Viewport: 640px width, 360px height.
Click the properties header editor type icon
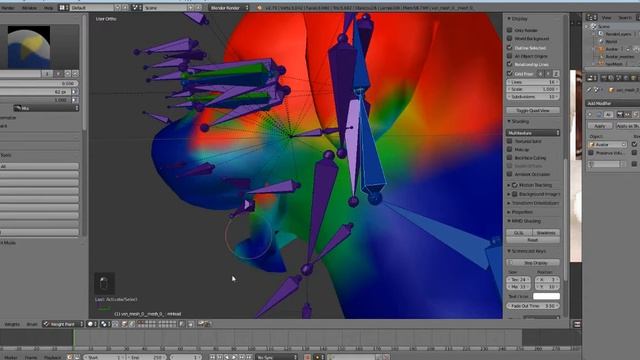pos(592,78)
